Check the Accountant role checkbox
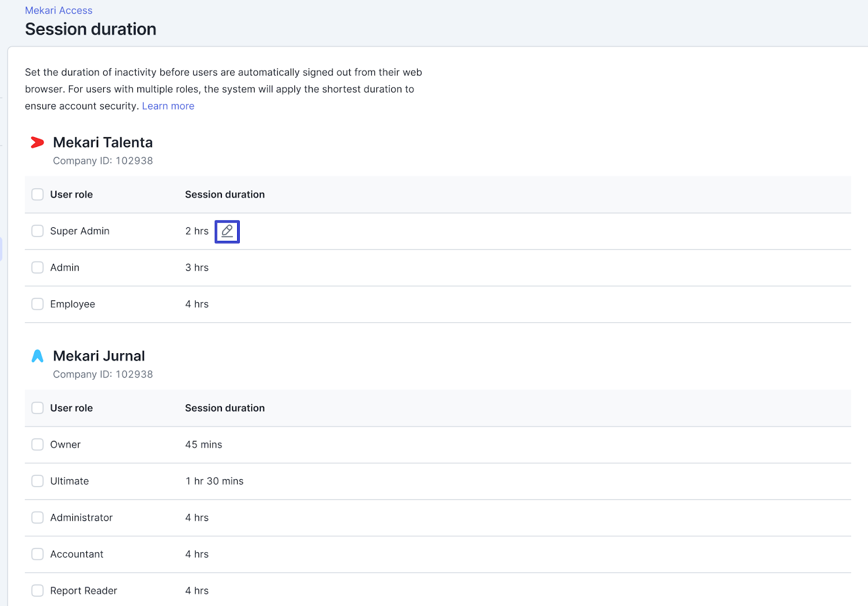This screenshot has width=868, height=606. pyautogui.click(x=37, y=554)
